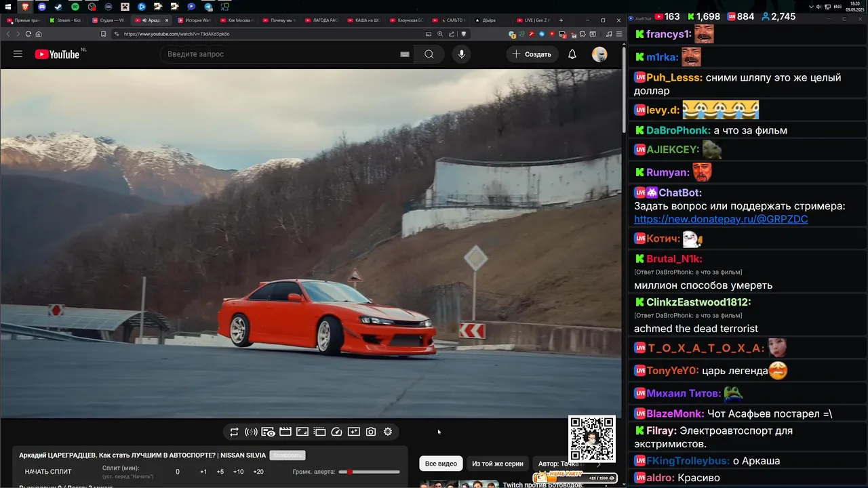Open Discord from the taskbar
The width and height of the screenshot is (868, 488).
[x=42, y=7]
